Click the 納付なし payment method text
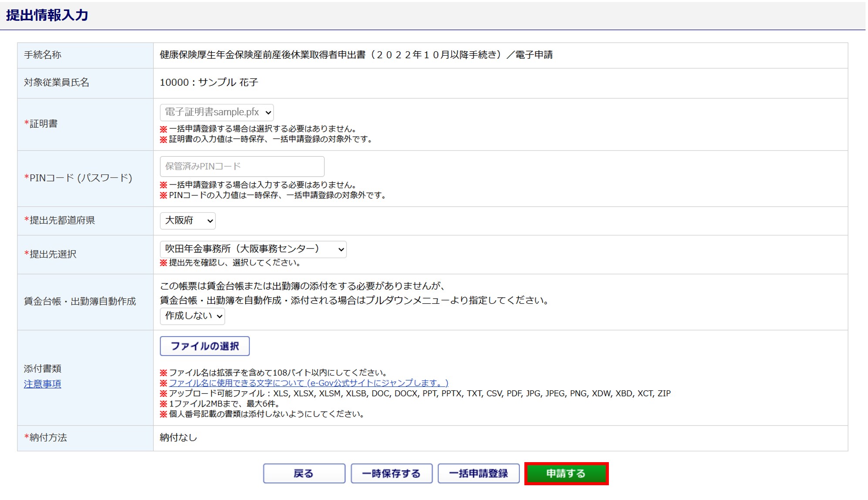 coord(178,438)
